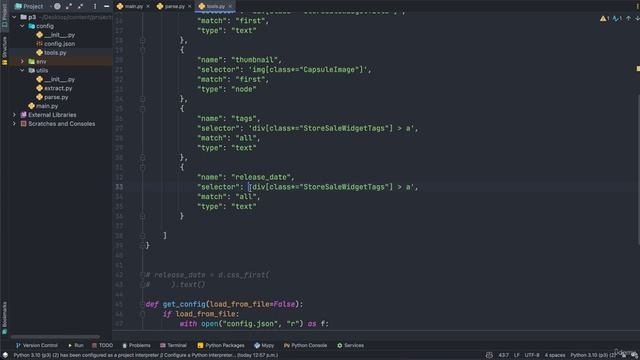Open the TODO tool window
The image size is (640, 360).
point(102,345)
